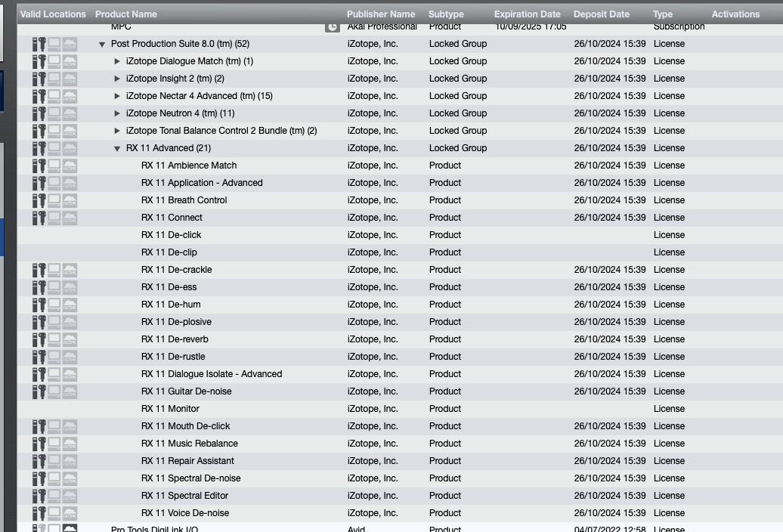Click cloud icon in Tonal Balance Control row

pos(70,131)
